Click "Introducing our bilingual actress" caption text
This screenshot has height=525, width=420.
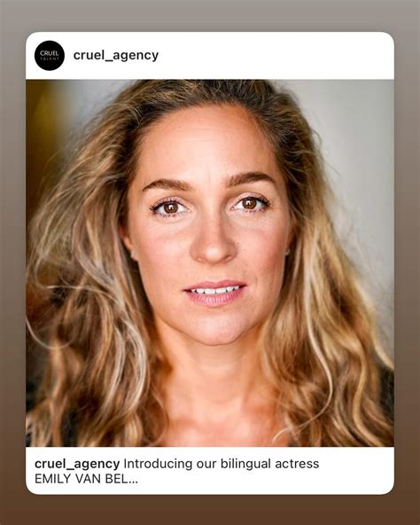coord(222,464)
